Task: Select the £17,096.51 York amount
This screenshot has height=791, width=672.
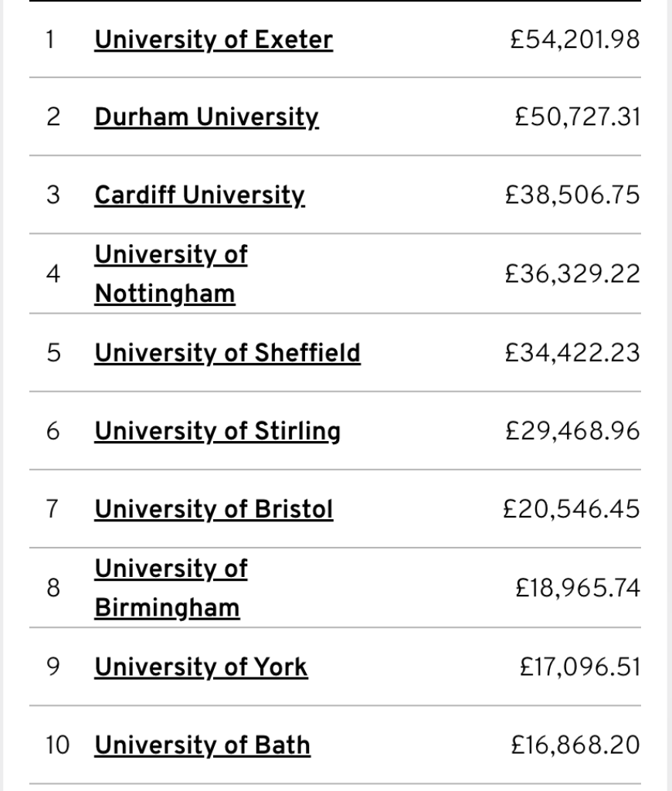Action: coord(580,667)
